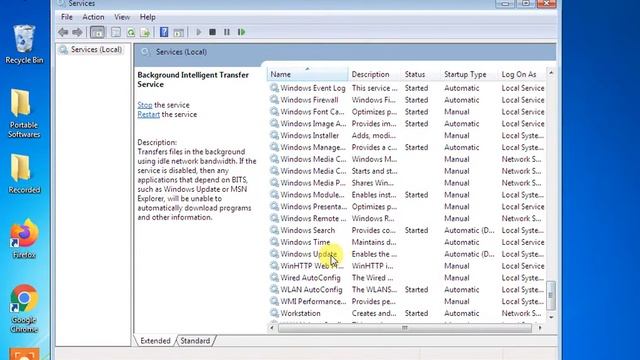This screenshot has width=640, height=360.
Task: Sort by the Status column header
Action: (x=421, y=74)
